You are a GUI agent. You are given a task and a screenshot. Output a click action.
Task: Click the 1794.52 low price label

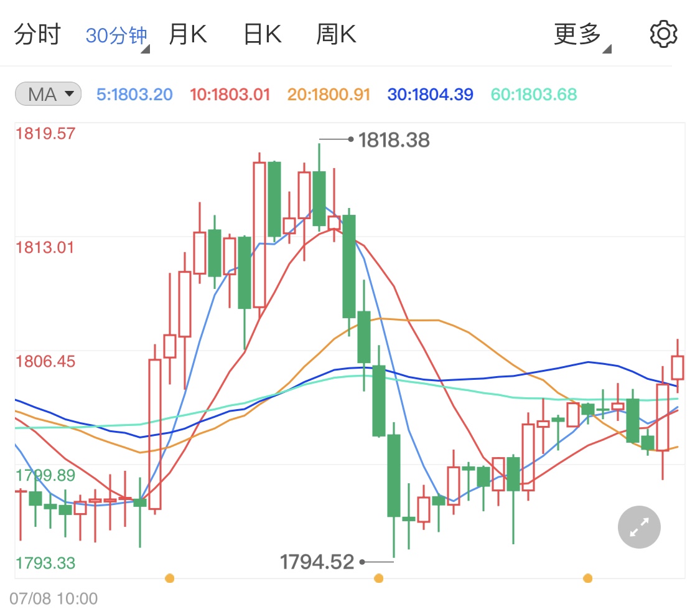pyautogui.click(x=317, y=562)
